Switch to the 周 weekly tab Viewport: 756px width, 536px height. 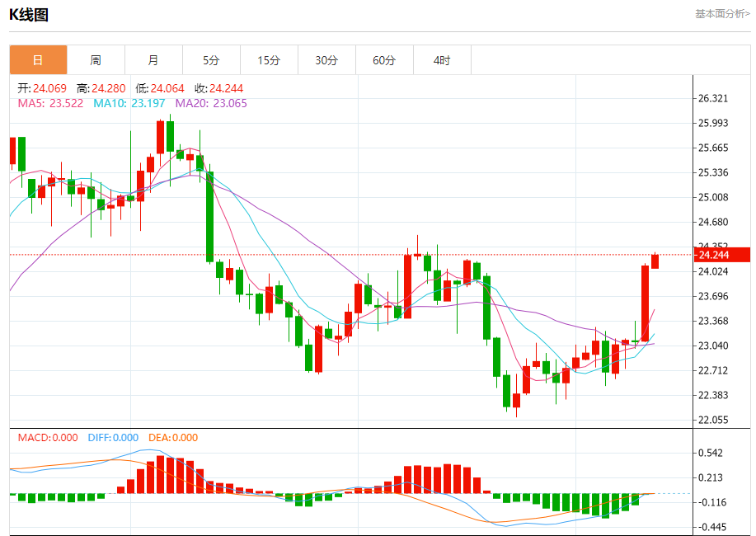(96, 60)
